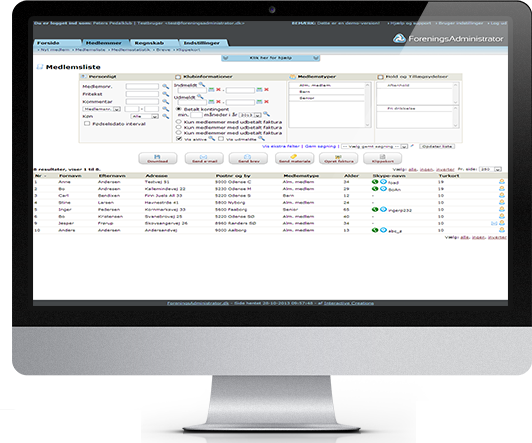Screen dimensions: 532x443
Task: Click the Send brev button
Action: [248, 158]
